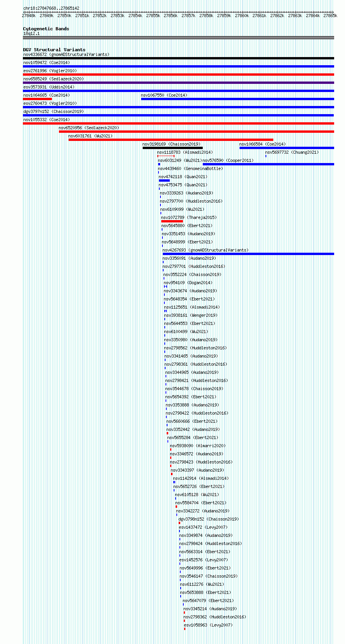Click the 27860k ruler position label
Image resolution: width=345 pixels, height=644 pixels.
coord(242,16)
